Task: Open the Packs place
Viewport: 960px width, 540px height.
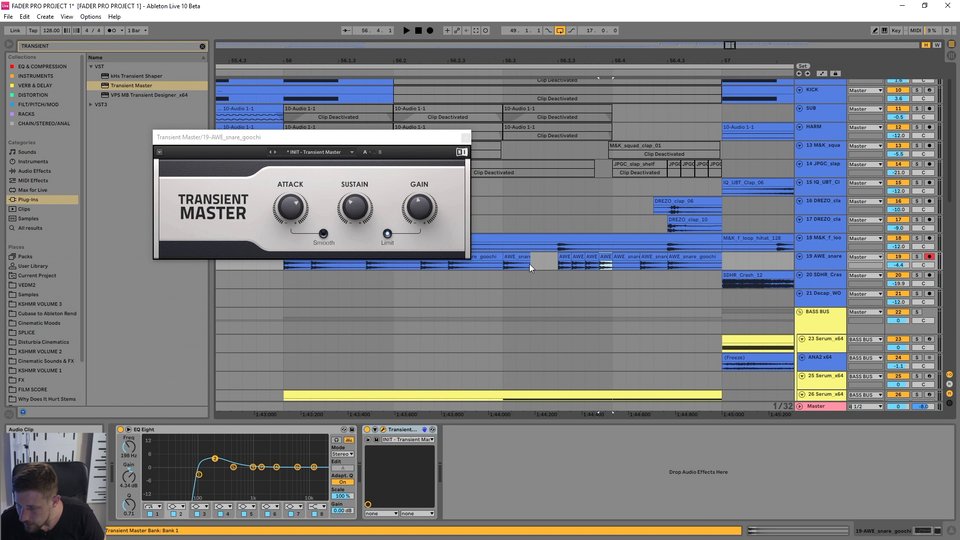Action: pyautogui.click(x=25, y=257)
